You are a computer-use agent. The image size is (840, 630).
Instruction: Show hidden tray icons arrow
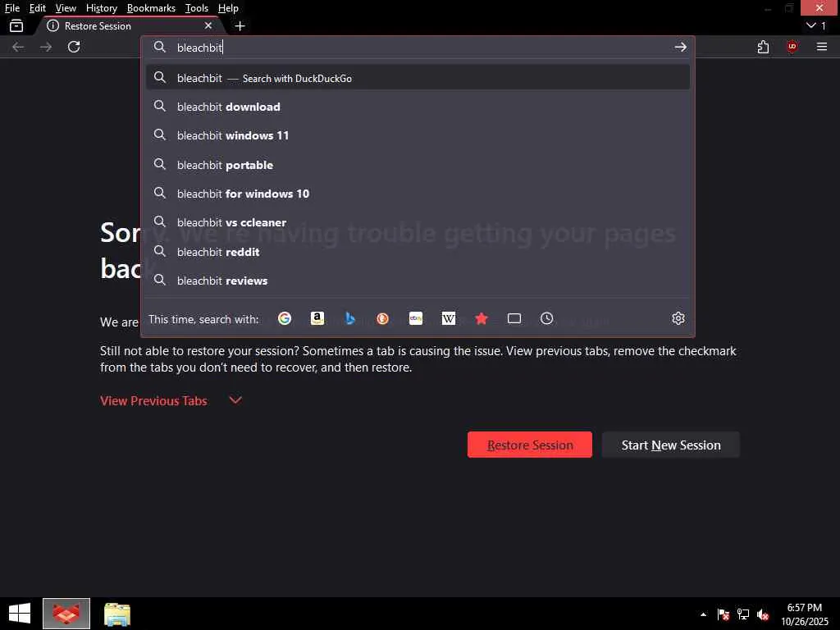(703, 614)
